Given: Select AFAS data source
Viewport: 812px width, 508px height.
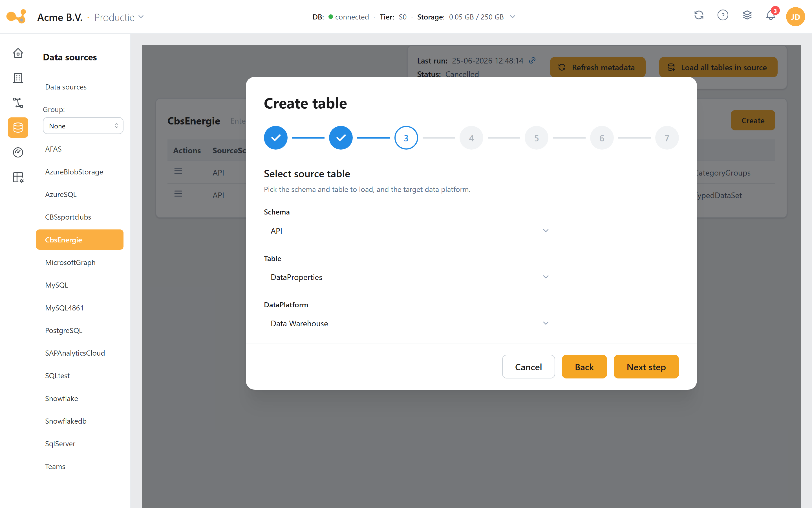Looking at the screenshot, I should point(80,149).
